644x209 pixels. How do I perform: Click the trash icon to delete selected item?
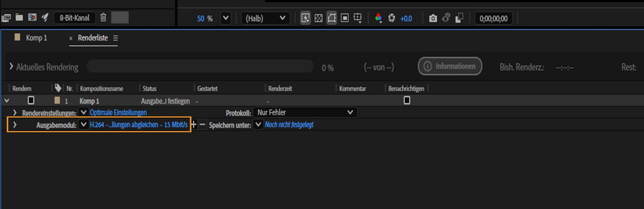(x=103, y=17)
